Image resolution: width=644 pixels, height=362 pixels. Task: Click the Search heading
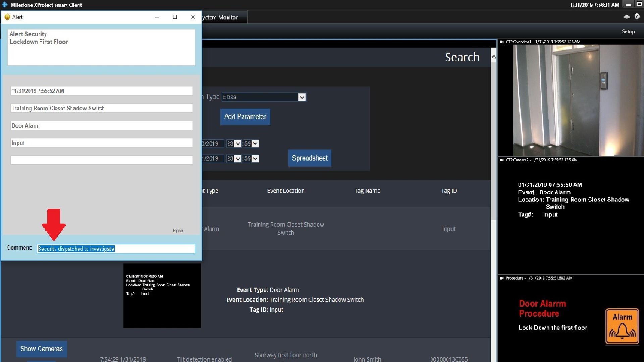click(x=462, y=57)
